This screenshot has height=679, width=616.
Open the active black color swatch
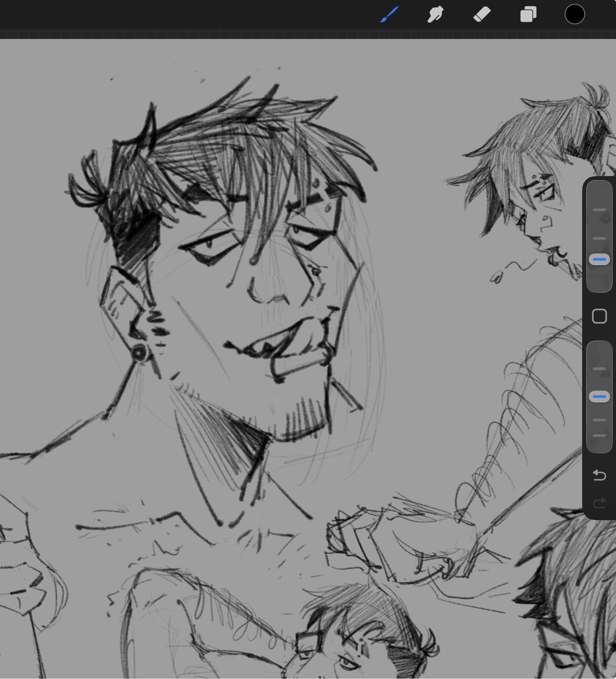(575, 15)
